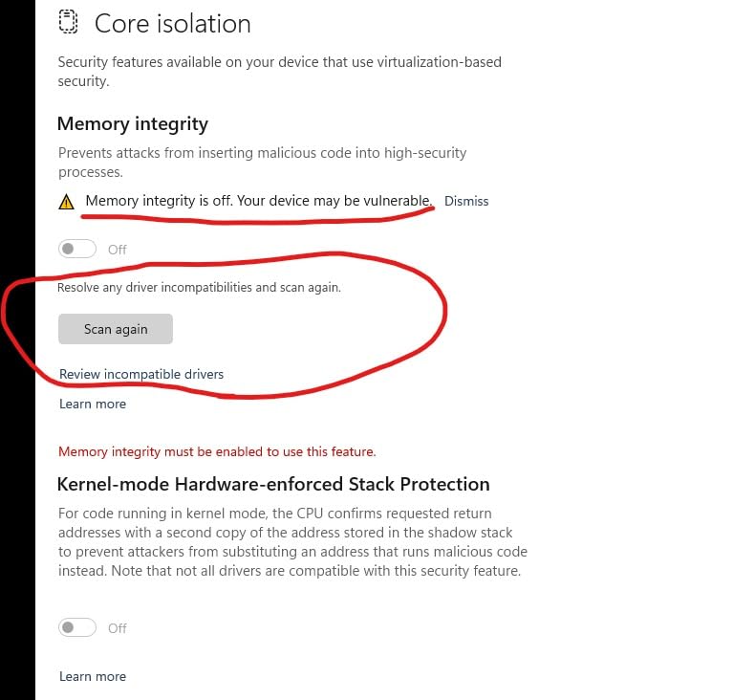Click 'Security features available' description text
The width and height of the screenshot is (733, 700).
point(280,72)
